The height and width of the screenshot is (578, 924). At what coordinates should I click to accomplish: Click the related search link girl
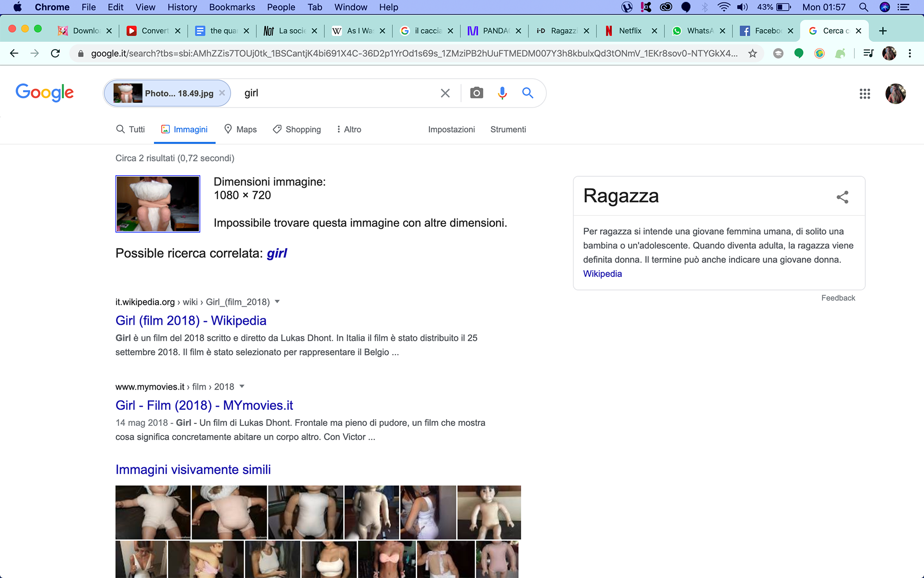(277, 253)
